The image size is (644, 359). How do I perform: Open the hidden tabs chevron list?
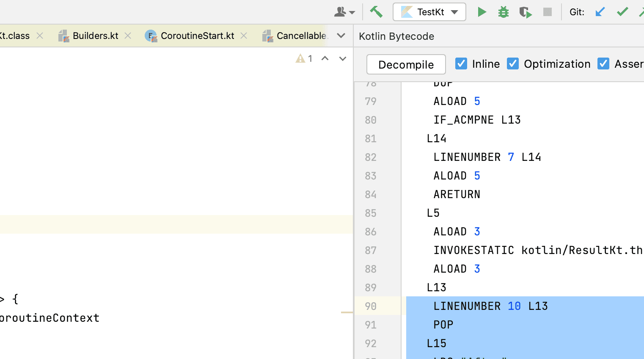341,36
